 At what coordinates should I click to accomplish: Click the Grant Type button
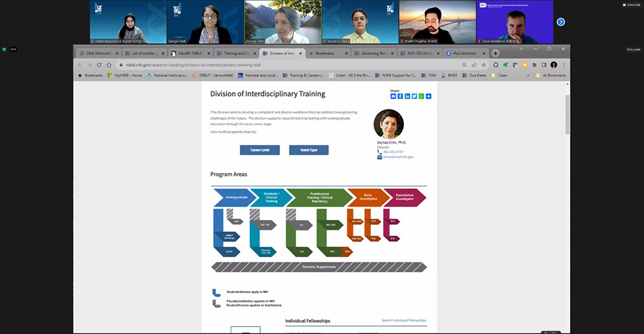(309, 150)
